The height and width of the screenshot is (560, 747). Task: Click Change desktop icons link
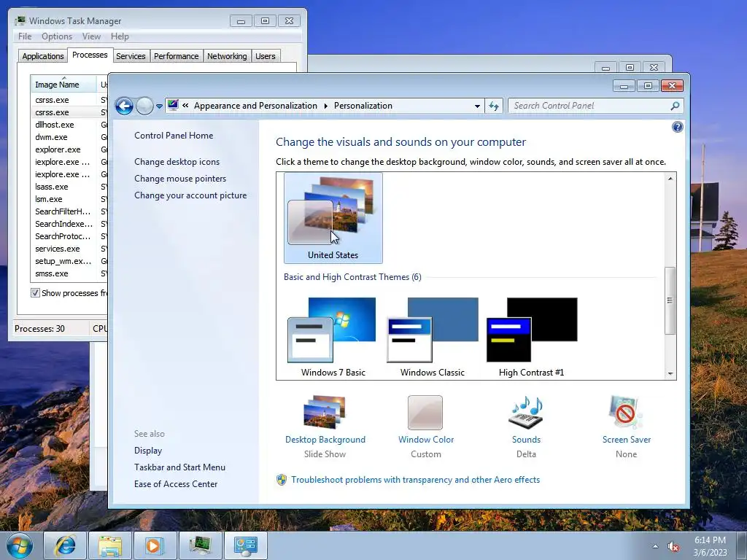coord(177,161)
